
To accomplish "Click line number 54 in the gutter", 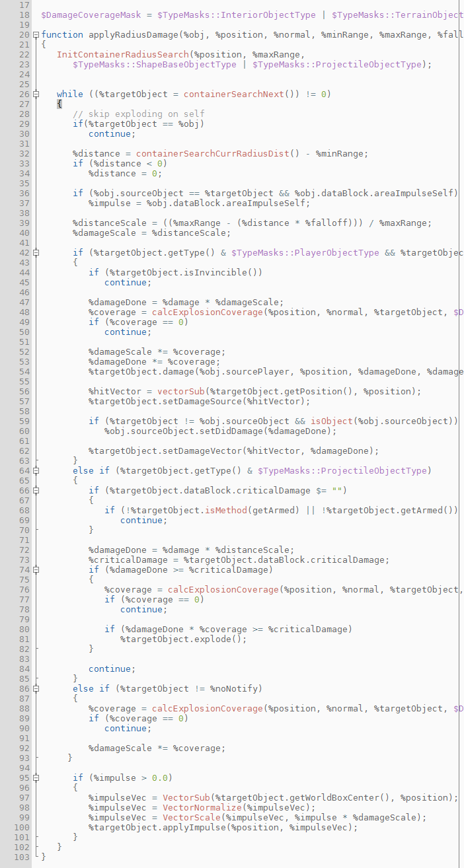I will click(x=23, y=371).
